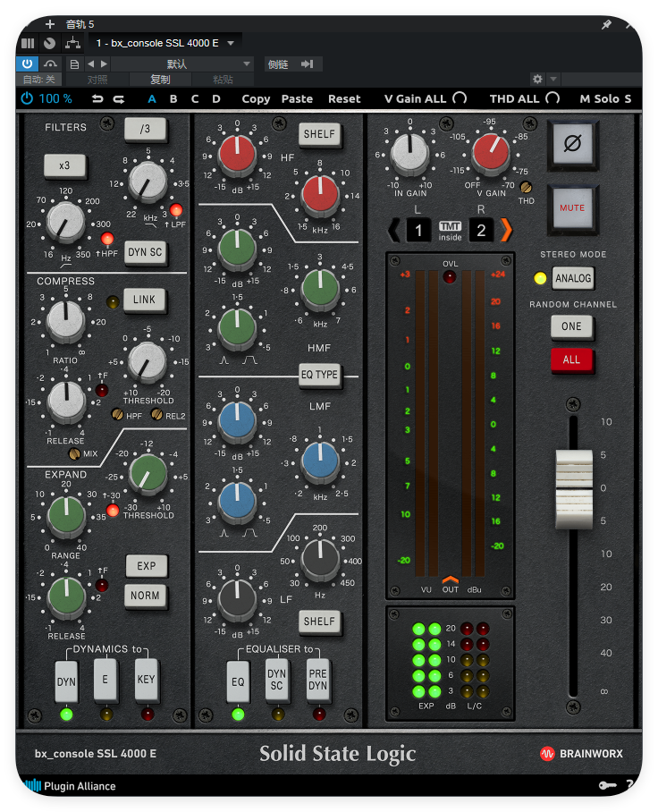658x812 pixels.
Task: Click the next preset arrow
Action: click(x=104, y=63)
